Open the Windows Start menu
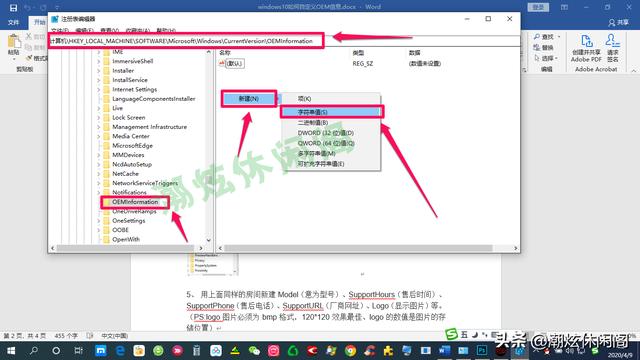The height and width of the screenshot is (360, 640). (11, 351)
